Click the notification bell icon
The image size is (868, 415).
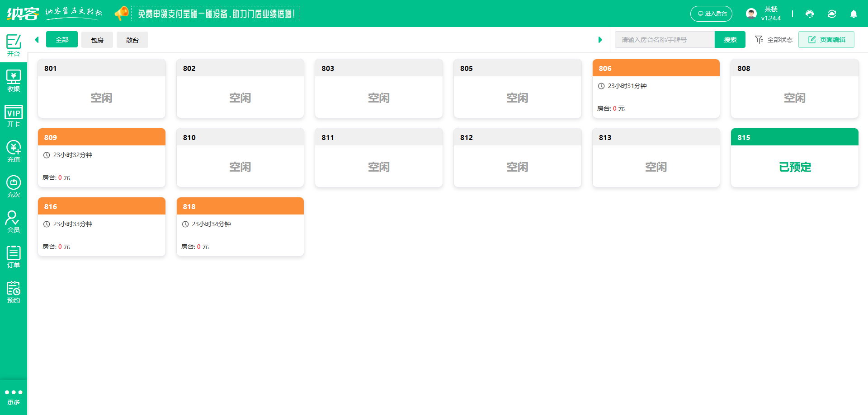click(x=854, y=14)
